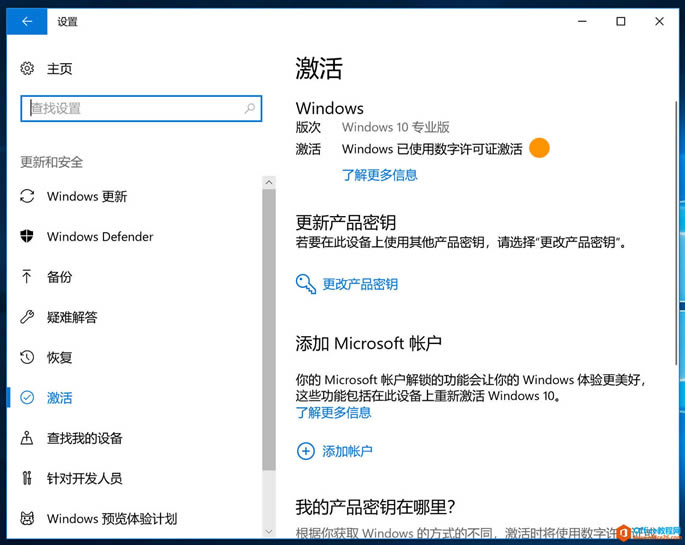The image size is (685, 545).
Task: Click 添加帐户 link
Action: (347, 451)
